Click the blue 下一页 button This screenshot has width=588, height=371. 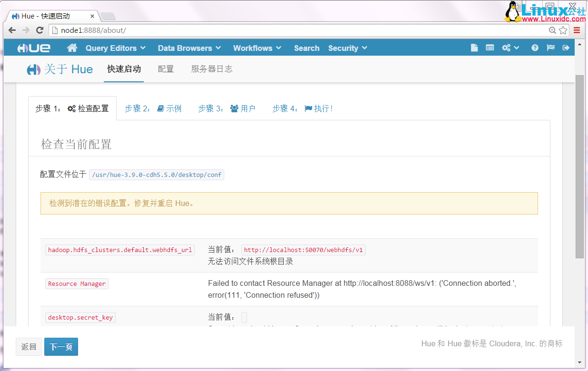point(61,347)
